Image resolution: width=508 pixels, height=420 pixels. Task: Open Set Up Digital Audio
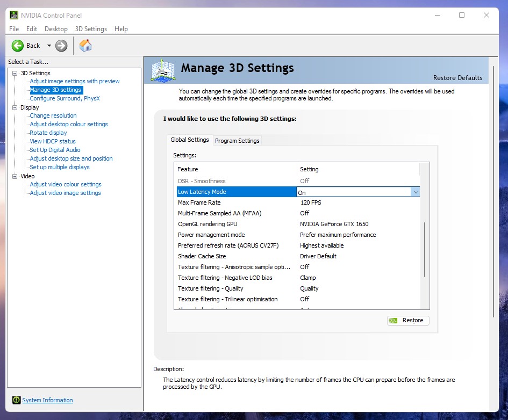point(55,150)
